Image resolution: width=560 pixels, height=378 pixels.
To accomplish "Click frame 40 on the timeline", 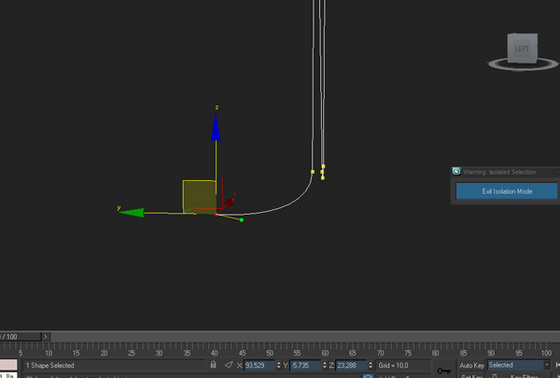I will [x=214, y=353].
